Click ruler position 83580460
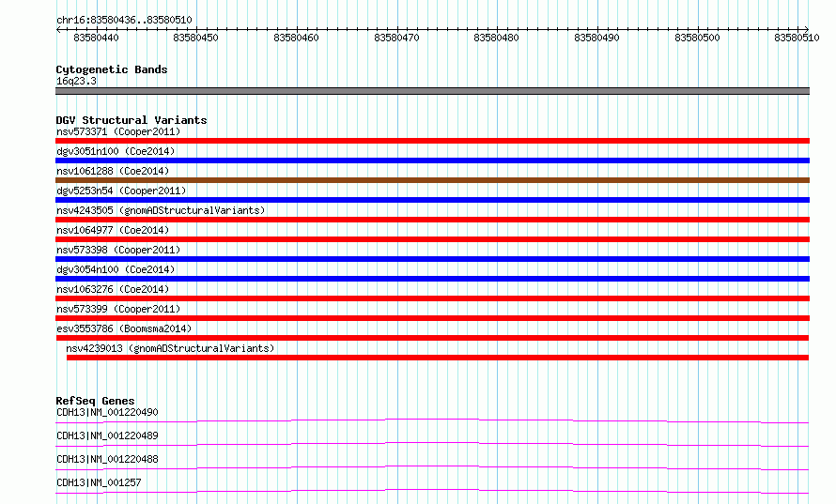Viewport: 836px width, 504px height. pyautogui.click(x=296, y=38)
